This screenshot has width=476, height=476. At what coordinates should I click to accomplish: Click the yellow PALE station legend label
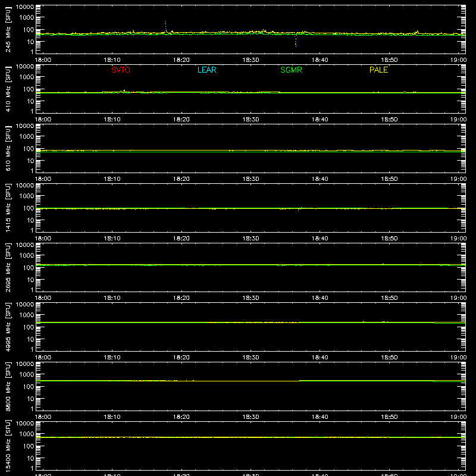coord(378,70)
